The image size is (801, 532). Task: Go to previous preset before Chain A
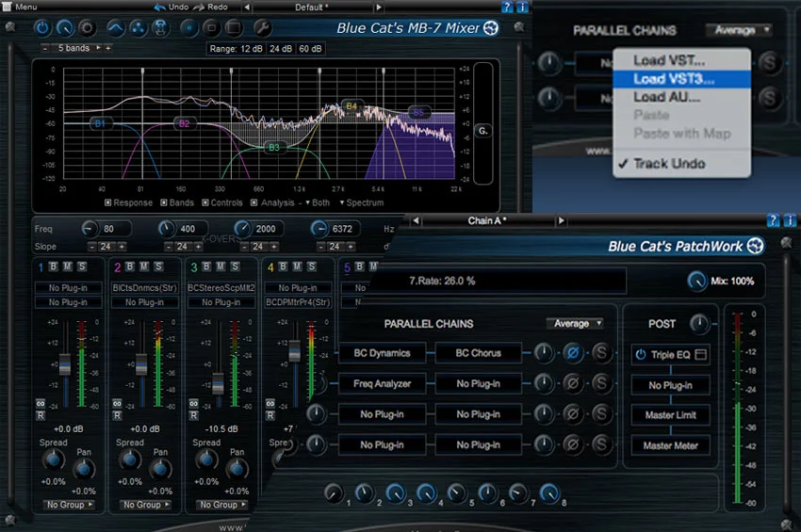[x=416, y=220]
